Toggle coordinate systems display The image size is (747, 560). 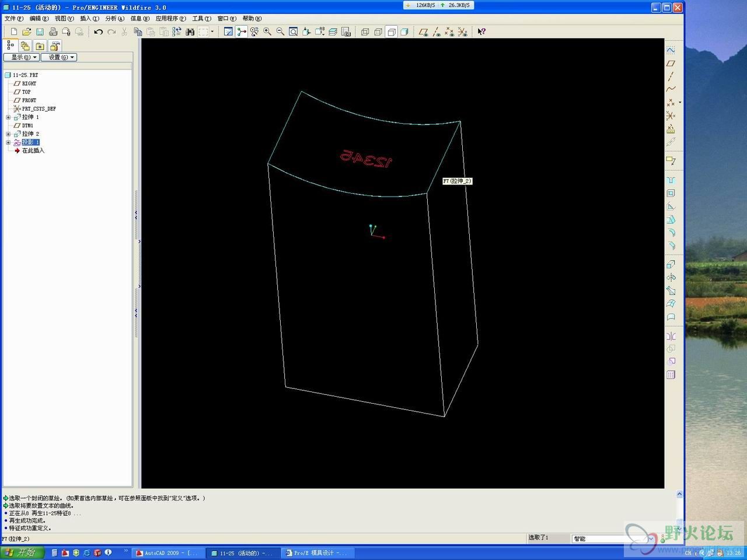click(x=463, y=32)
